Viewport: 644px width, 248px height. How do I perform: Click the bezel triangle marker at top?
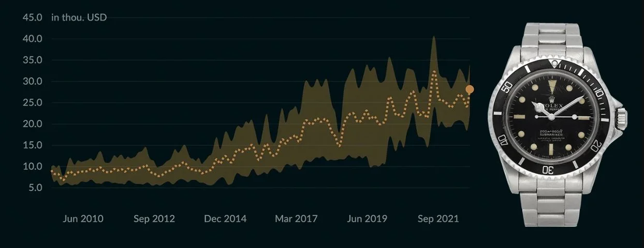point(554,65)
